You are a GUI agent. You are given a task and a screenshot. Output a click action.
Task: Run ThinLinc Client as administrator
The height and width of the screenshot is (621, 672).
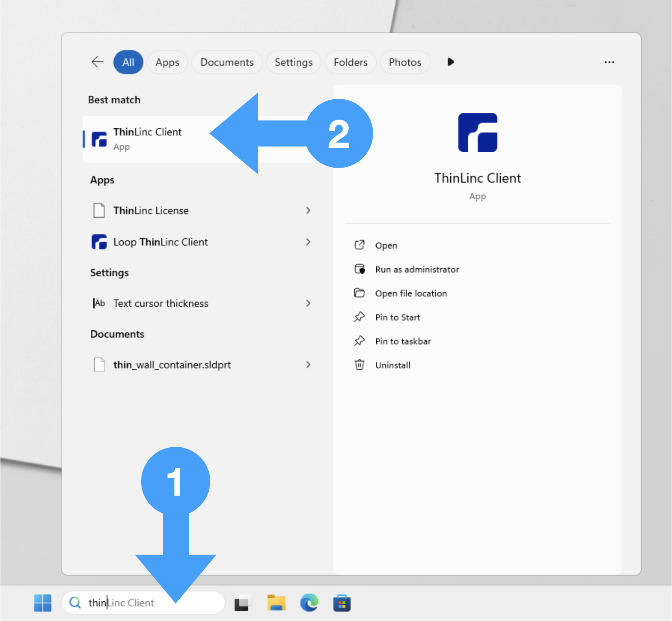pos(417,269)
